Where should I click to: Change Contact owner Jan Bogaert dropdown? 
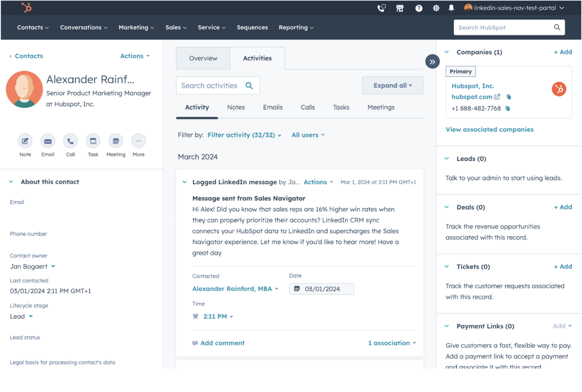coord(33,267)
